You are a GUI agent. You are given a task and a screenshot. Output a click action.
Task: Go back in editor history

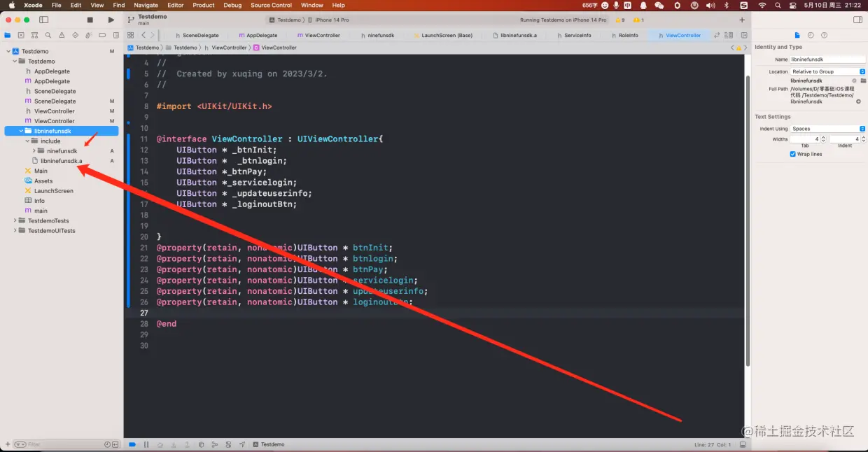pos(143,35)
